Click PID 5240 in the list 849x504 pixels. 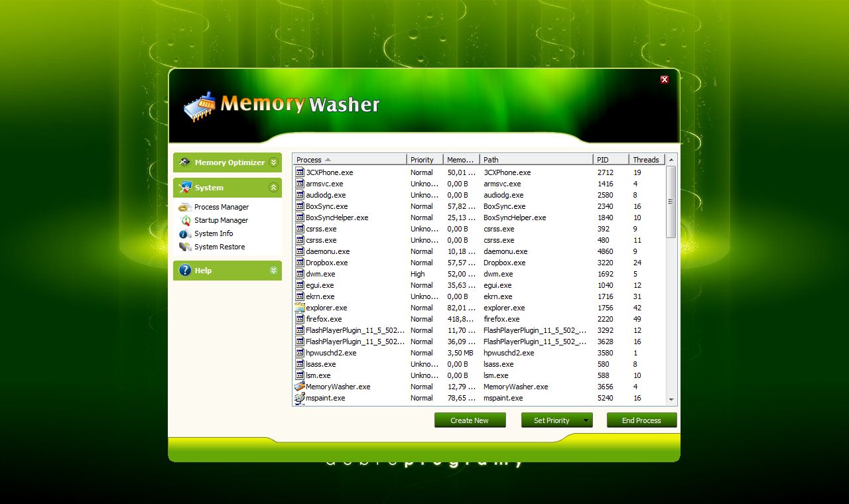(x=606, y=398)
